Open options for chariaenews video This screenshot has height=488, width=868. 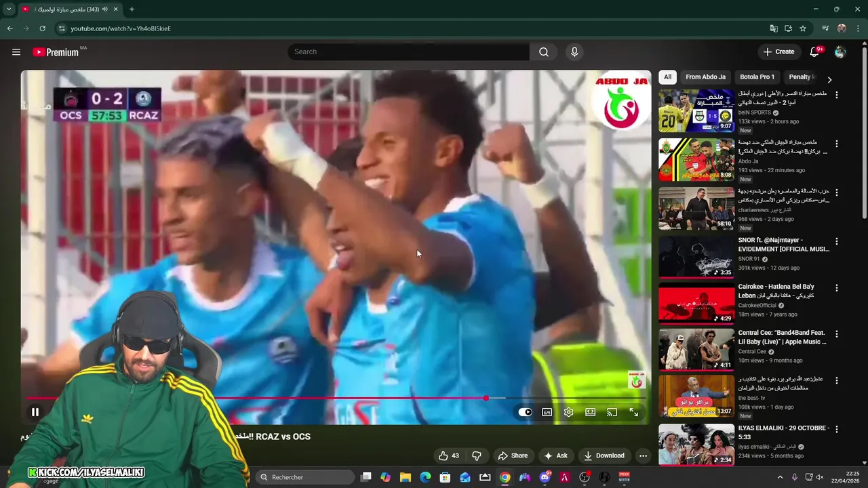836,192
